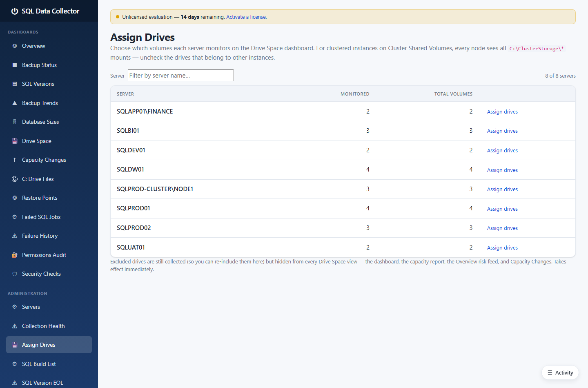588x388 pixels.
Task: Select the Assign Drives menu item
Action: point(49,345)
